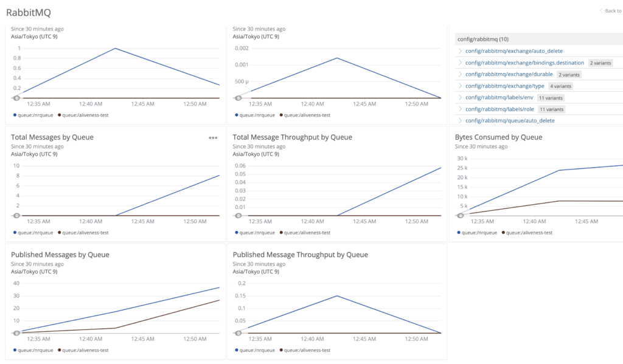Image resolution: width=623 pixels, height=364 pixels.
Task: Toggle queue:/nrqueue in Published Messages by Queue legend
Action: pos(33,350)
